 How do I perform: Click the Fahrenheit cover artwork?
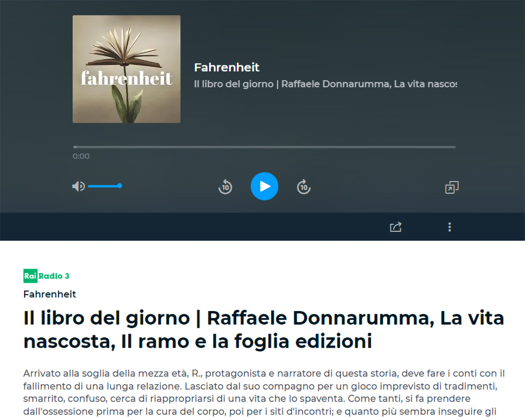(x=126, y=69)
